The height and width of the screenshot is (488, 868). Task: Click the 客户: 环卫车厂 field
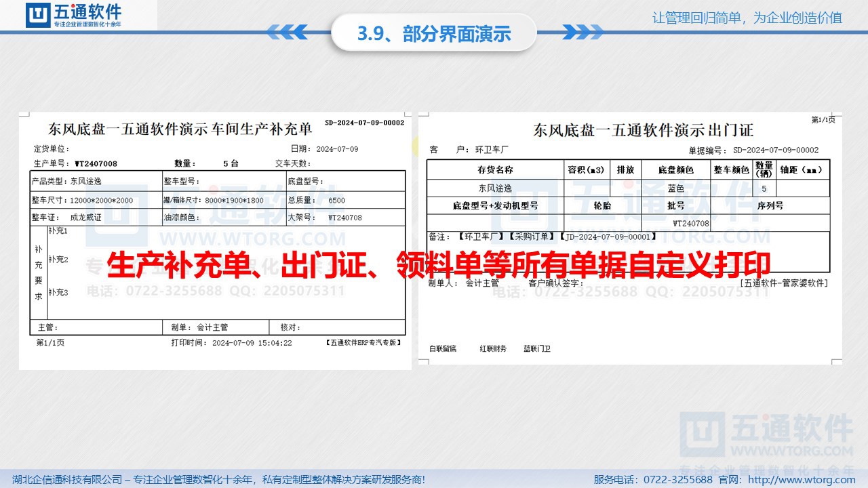(469, 150)
